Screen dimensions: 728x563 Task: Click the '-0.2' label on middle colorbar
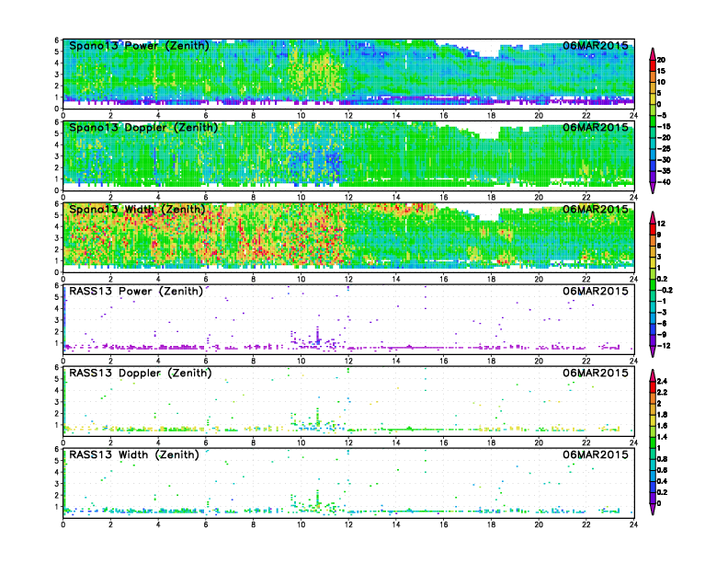(x=665, y=290)
